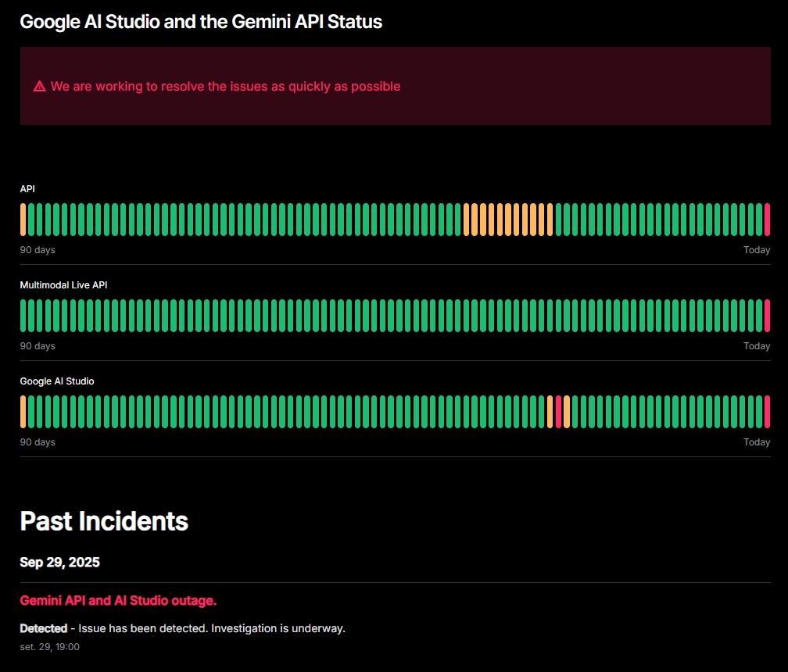Click the bold Detected status text
This screenshot has height=672, width=788.
[x=43, y=628]
